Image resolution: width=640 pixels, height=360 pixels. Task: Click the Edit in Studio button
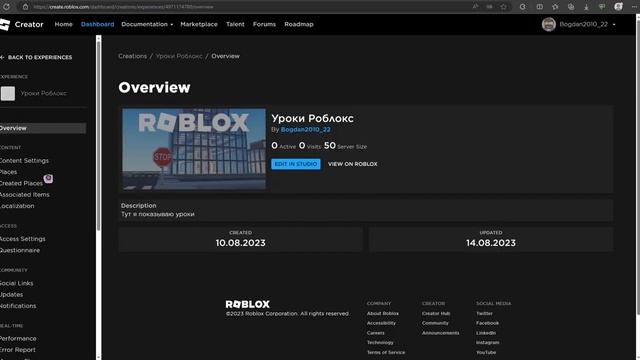click(296, 164)
